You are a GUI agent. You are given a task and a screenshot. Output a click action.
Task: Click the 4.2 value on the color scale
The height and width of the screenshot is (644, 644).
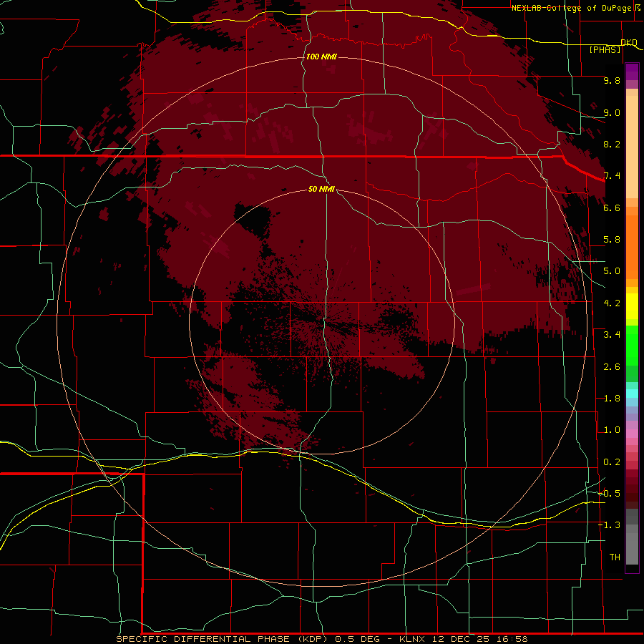point(612,303)
